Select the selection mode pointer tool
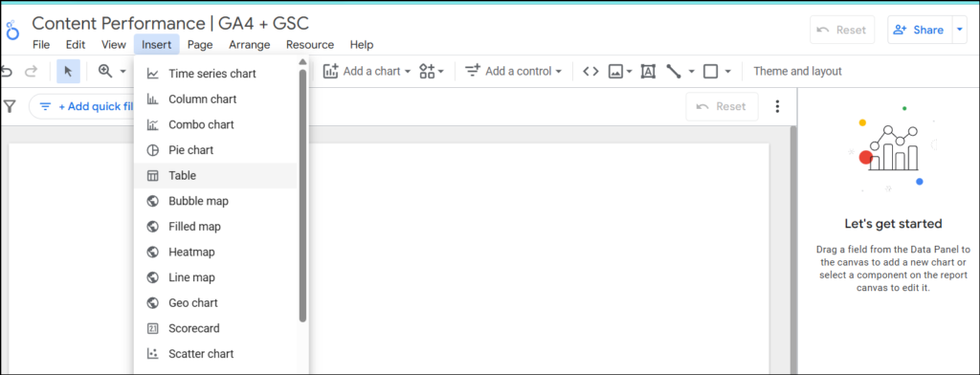Screen dimensions: 980x375 click(x=68, y=71)
